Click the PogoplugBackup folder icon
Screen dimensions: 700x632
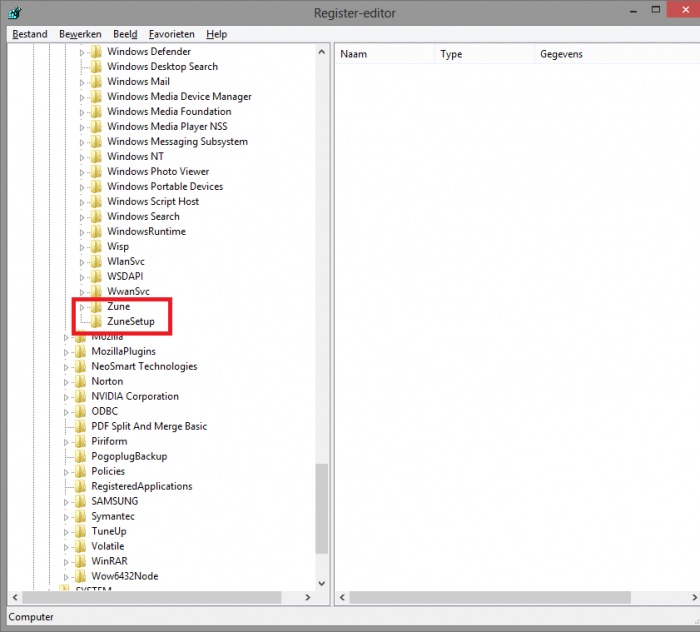pos(80,457)
